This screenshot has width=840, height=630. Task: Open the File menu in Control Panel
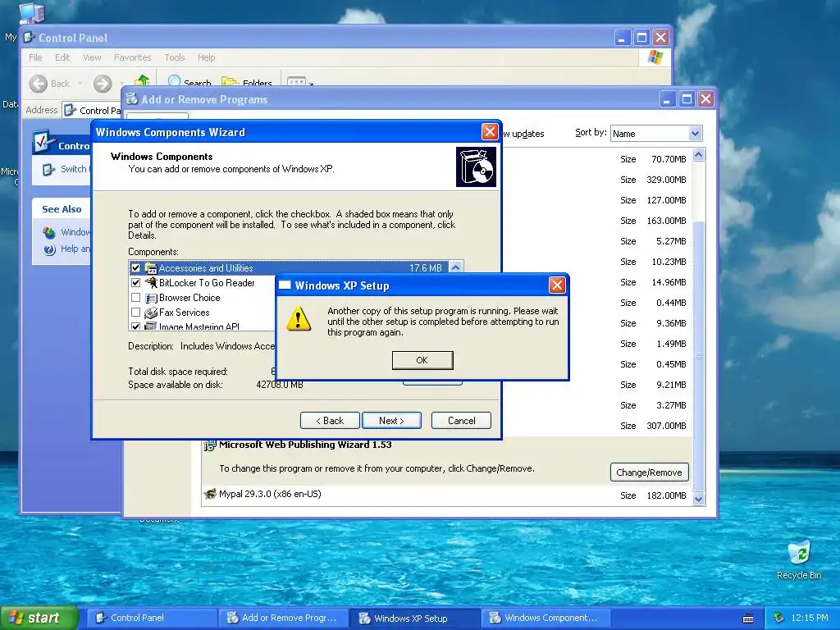[x=35, y=57]
